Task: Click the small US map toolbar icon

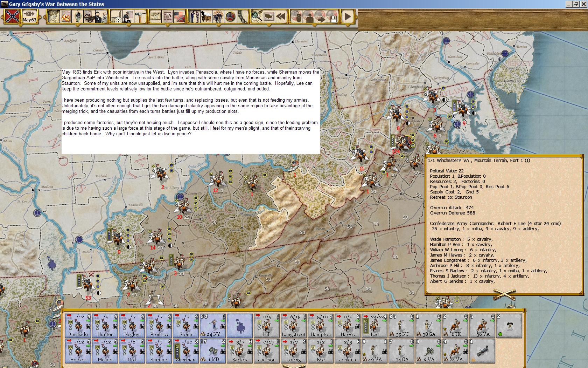Action: point(156,16)
